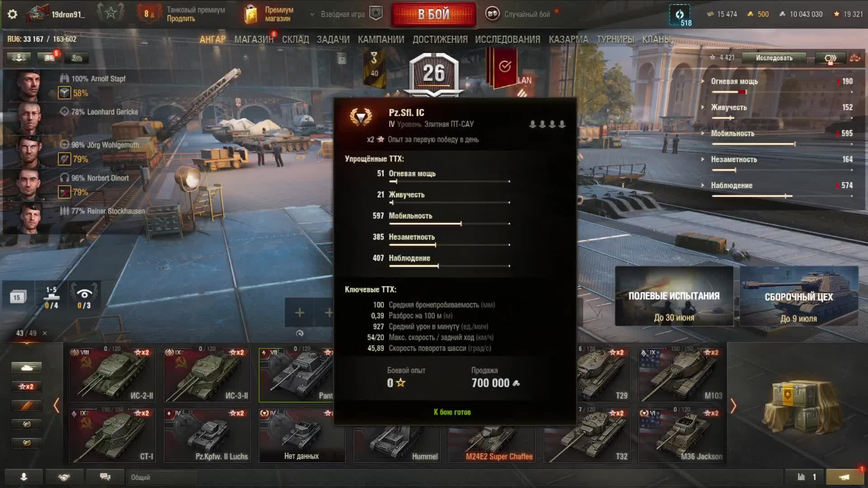Open the ИССЛЕДОВАНИЯ tab

pyautogui.click(x=507, y=39)
